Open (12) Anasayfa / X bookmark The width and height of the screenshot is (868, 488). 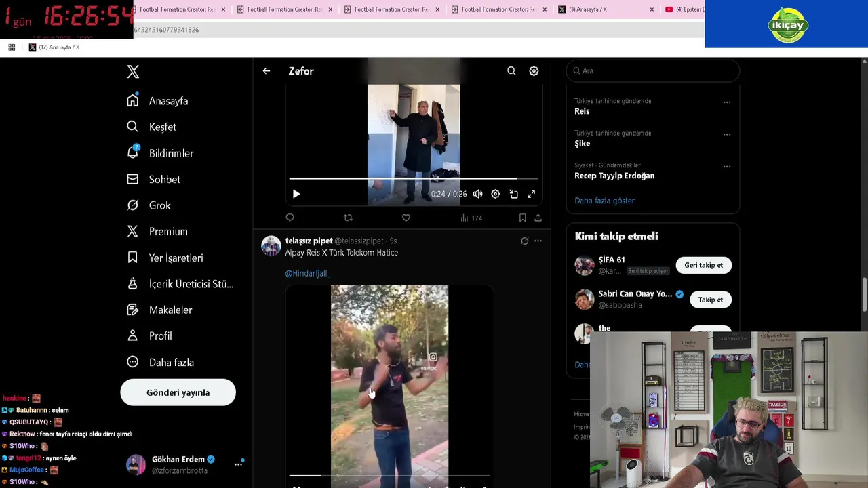(x=54, y=47)
